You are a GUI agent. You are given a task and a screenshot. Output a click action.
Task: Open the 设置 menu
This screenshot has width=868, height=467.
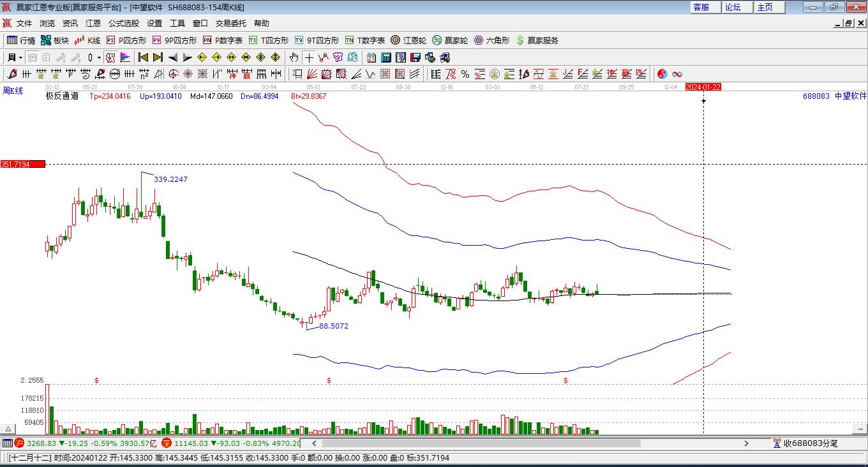154,24
